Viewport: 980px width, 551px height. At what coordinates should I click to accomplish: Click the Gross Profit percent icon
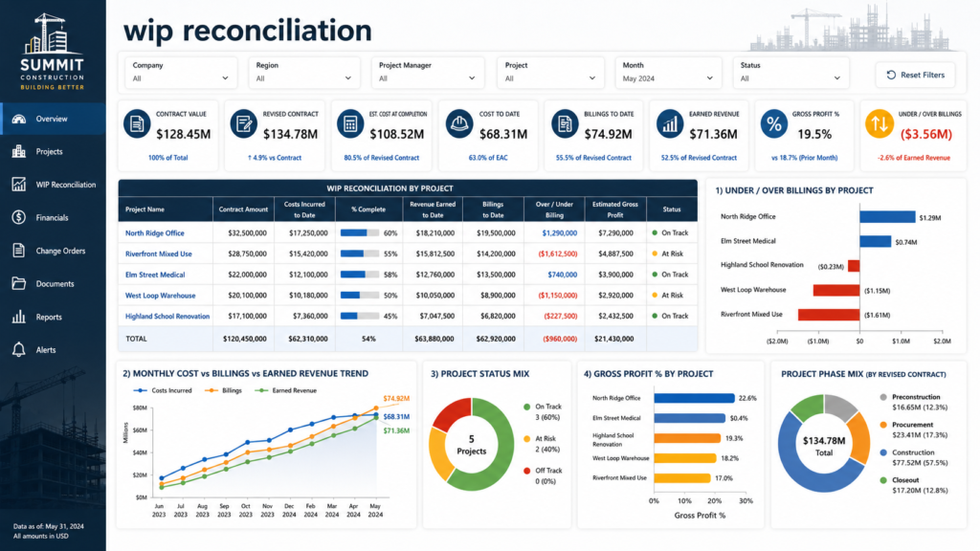[x=773, y=123]
